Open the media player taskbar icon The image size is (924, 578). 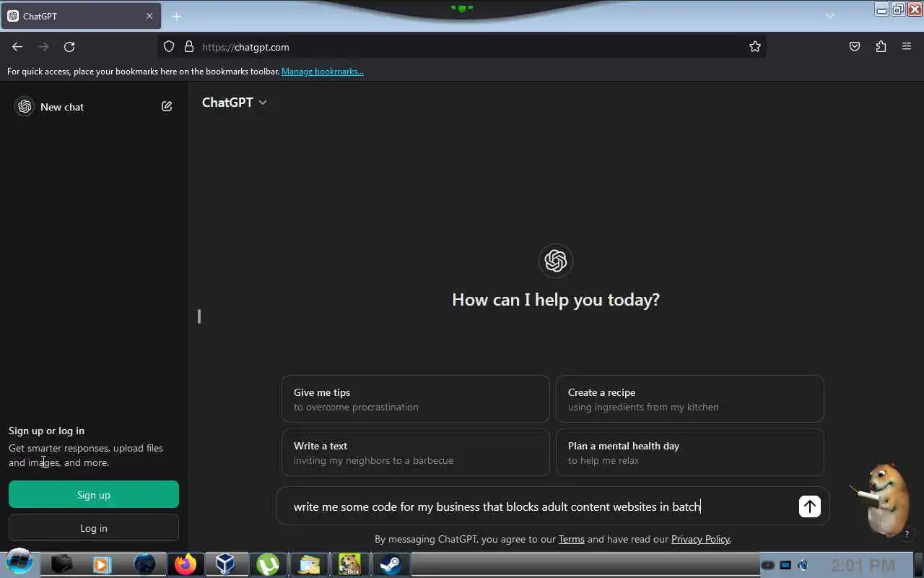(x=103, y=564)
